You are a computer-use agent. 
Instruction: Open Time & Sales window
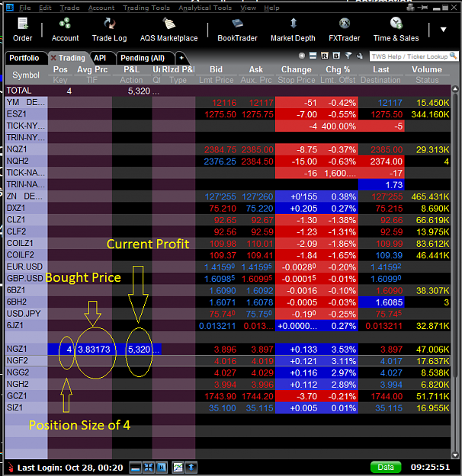(396, 30)
